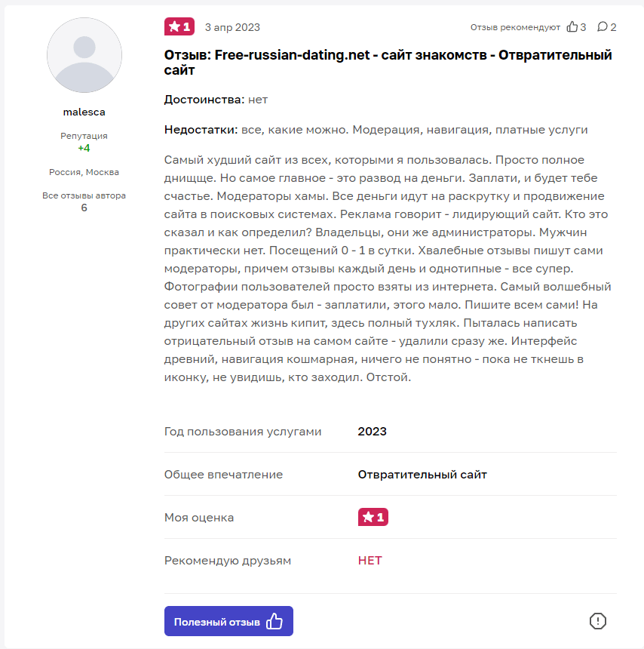The image size is (644, 649).
Task: Click the thumbs-up icon inside the Полезный отзыв button
Action: (x=274, y=622)
